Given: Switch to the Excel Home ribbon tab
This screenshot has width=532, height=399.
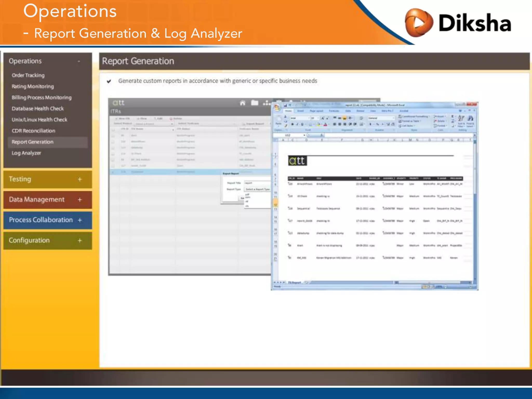Looking at the screenshot, I should tap(288, 111).
